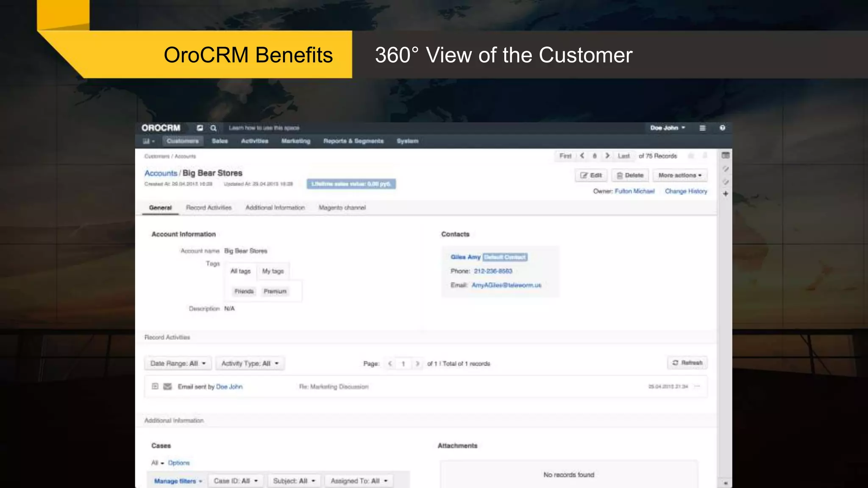Switch to the Additional Information tab
The image size is (868, 488).
(x=275, y=208)
